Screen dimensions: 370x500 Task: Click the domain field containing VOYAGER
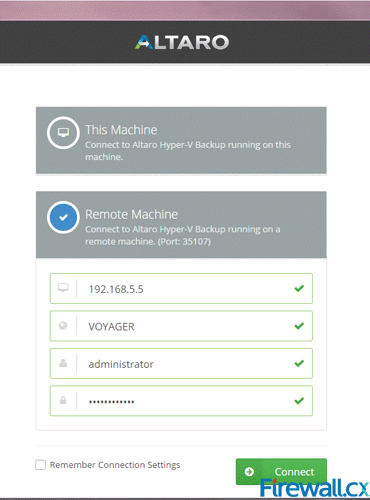[x=181, y=326]
